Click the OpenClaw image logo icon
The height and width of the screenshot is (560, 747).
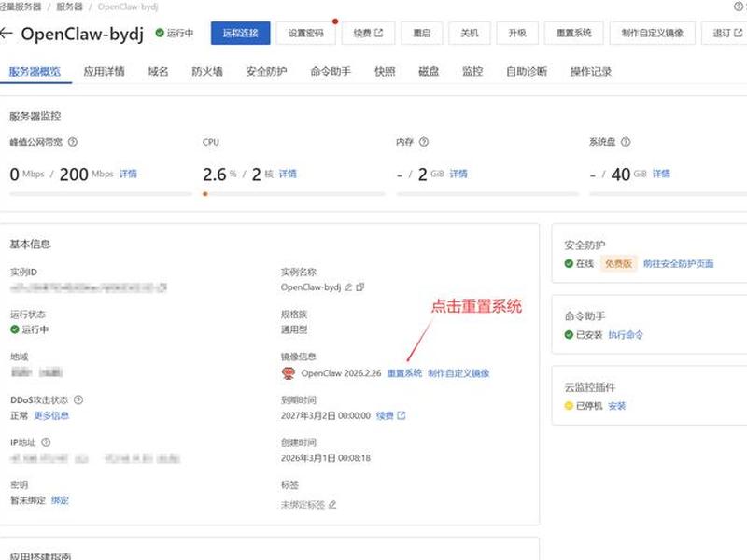[289, 373]
